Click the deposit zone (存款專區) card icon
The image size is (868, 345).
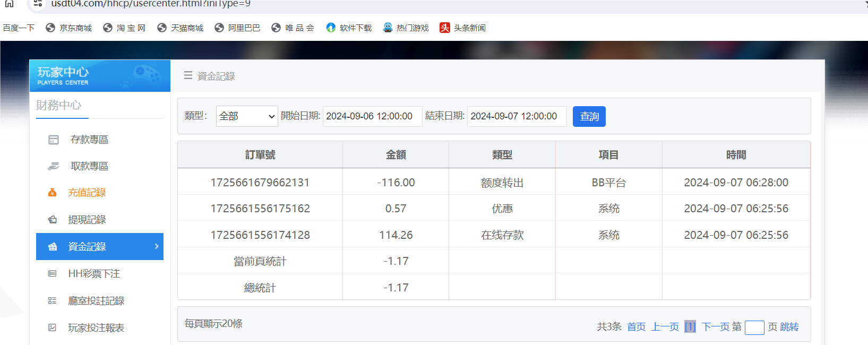coord(54,140)
